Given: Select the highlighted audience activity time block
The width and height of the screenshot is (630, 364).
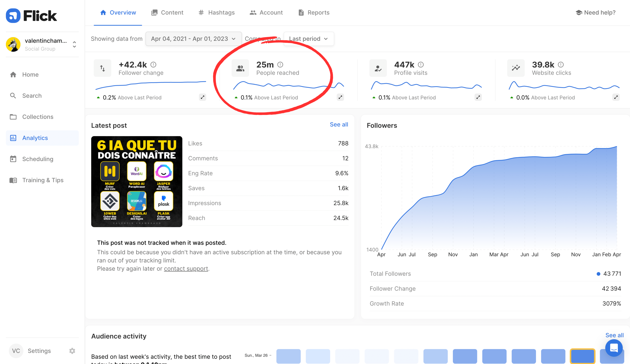Looking at the screenshot, I should 582,356.
